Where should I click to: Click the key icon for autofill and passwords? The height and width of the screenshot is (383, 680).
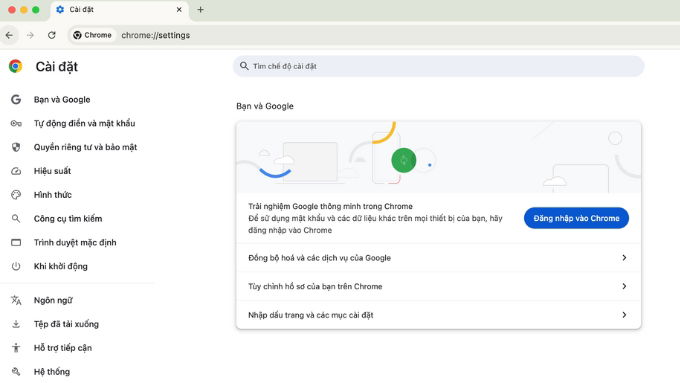click(16, 124)
